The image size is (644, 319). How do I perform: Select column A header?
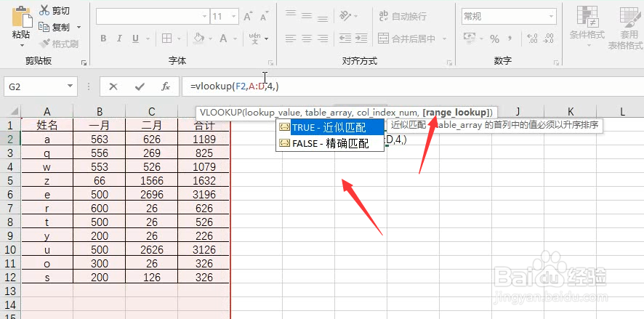(47, 111)
